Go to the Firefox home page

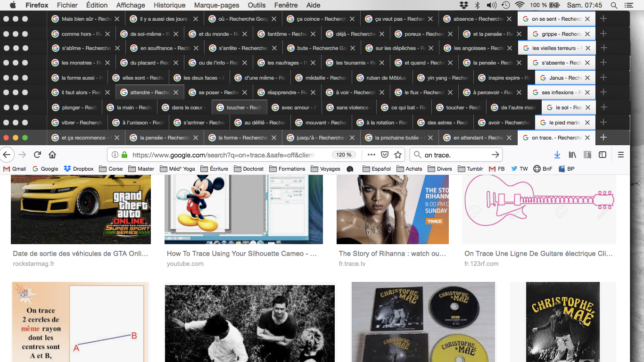(52, 155)
